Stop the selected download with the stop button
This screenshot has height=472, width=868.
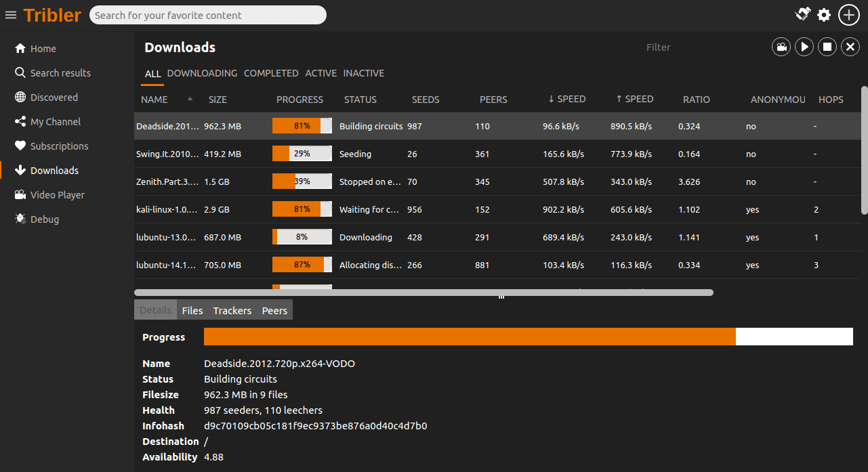827,47
